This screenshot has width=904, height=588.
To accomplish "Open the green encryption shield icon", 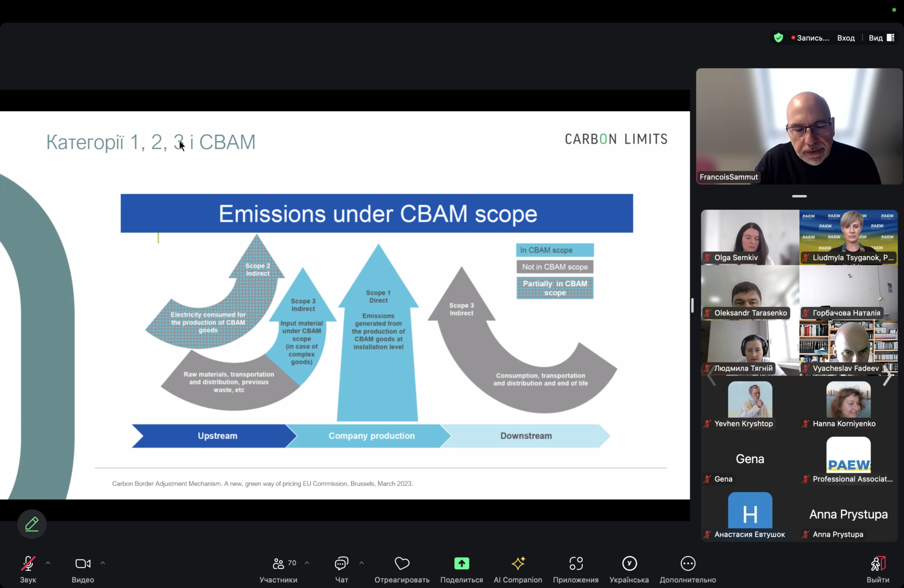I will pos(778,38).
